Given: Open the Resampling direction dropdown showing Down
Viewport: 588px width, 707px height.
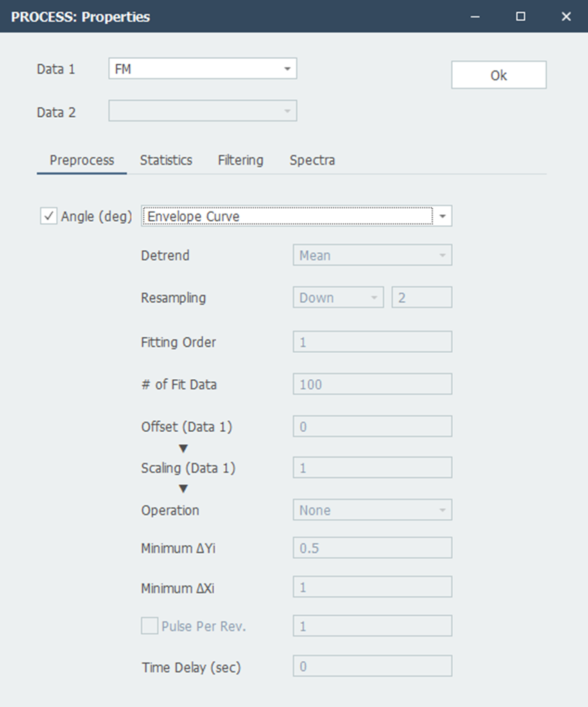Looking at the screenshot, I should (338, 298).
